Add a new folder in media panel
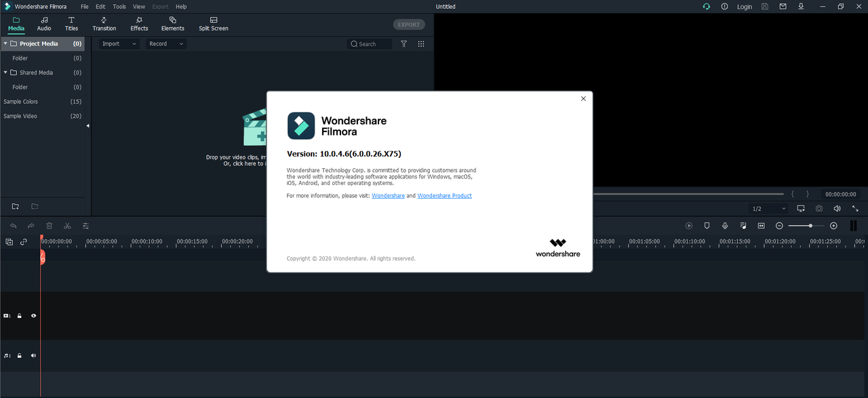Image resolution: width=868 pixels, height=398 pixels. [x=16, y=206]
